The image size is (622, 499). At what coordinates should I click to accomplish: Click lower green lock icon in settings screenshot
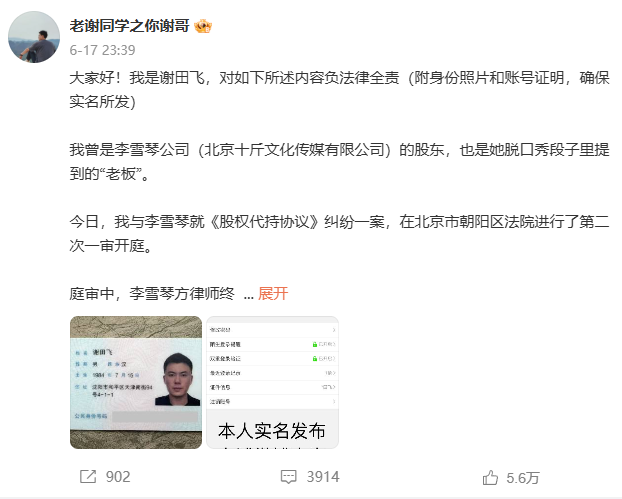click(x=315, y=359)
